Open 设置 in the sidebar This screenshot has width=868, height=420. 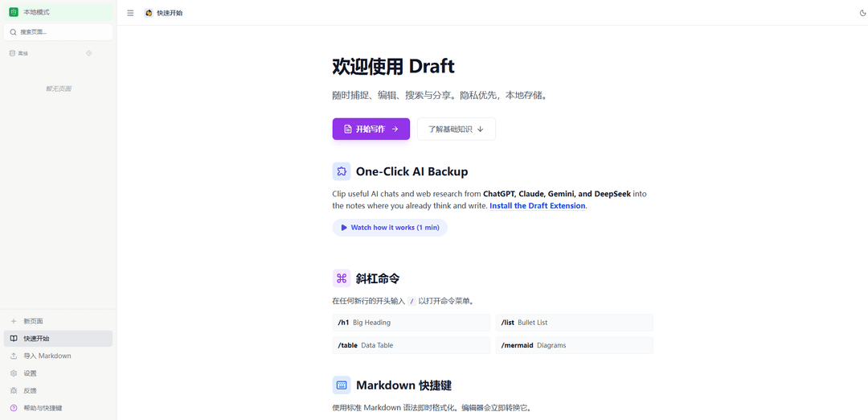[x=58, y=373]
